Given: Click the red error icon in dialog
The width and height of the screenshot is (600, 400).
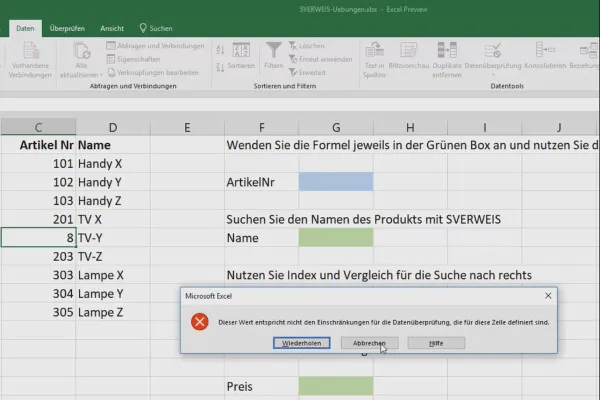Looking at the screenshot, I should point(200,322).
